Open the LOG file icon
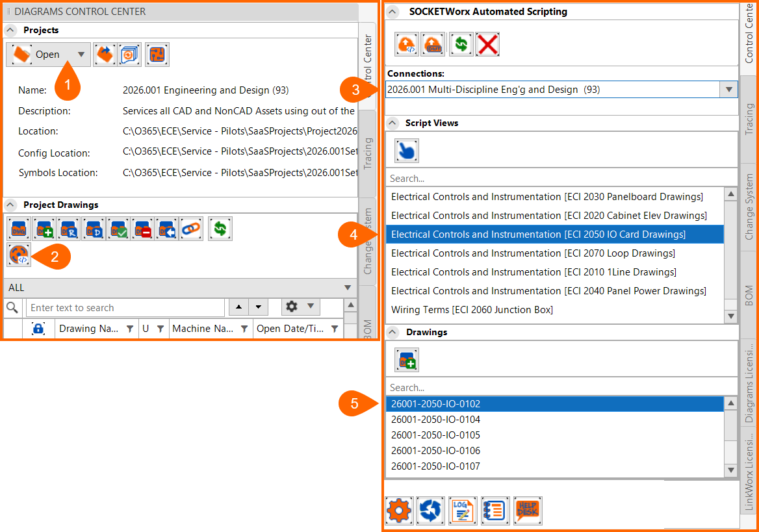Image resolution: width=759 pixels, height=532 pixels. [x=463, y=511]
